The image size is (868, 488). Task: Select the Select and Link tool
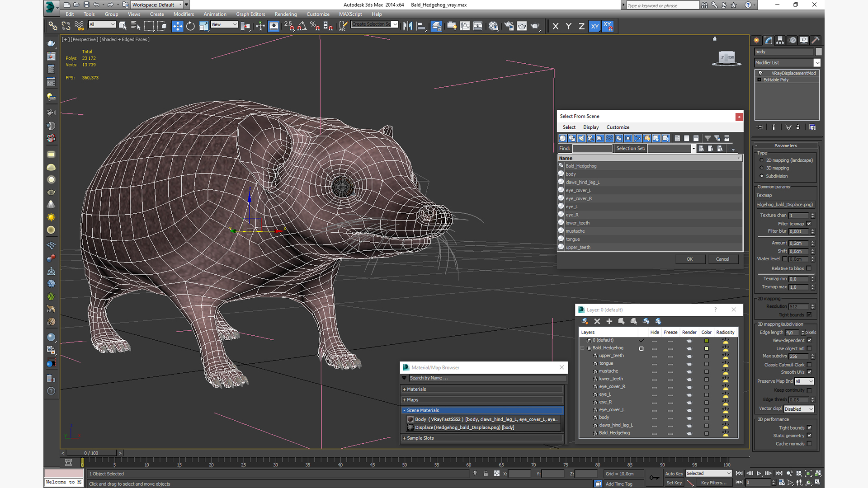[53, 26]
